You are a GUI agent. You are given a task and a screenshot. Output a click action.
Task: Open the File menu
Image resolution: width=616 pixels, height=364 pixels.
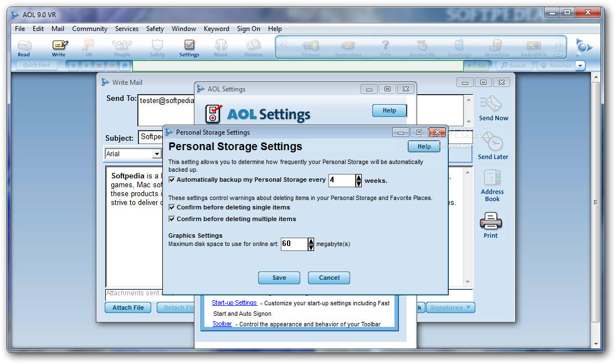click(x=20, y=29)
